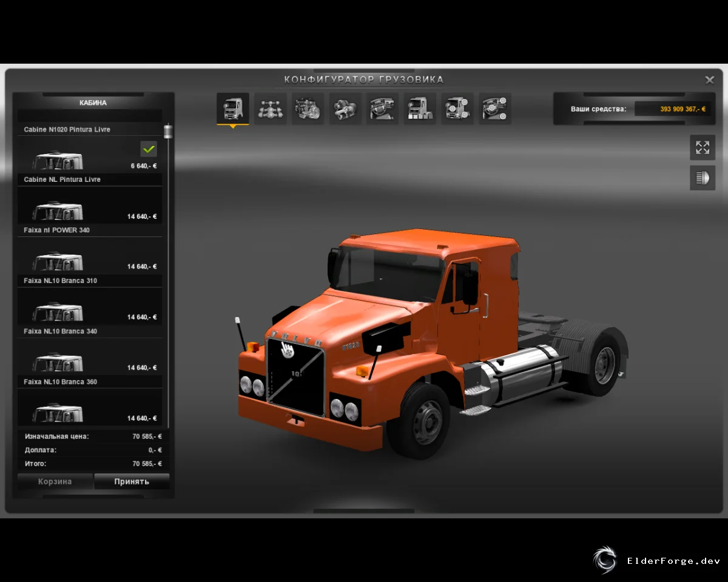Open the chassis category icon
This screenshot has width=728, height=582.
point(271,109)
